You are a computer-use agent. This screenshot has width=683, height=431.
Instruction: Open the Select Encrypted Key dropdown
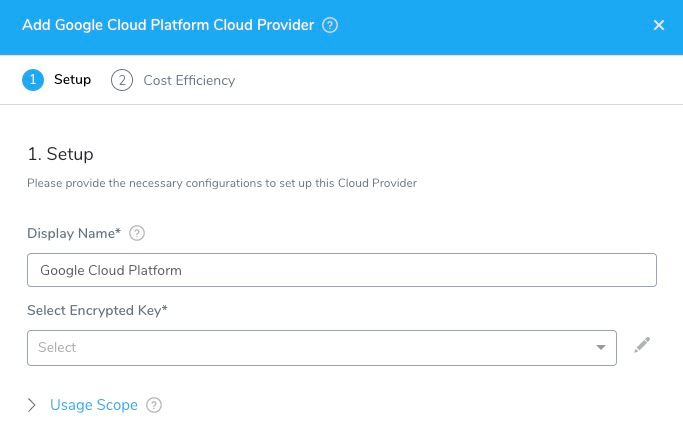pyautogui.click(x=322, y=348)
